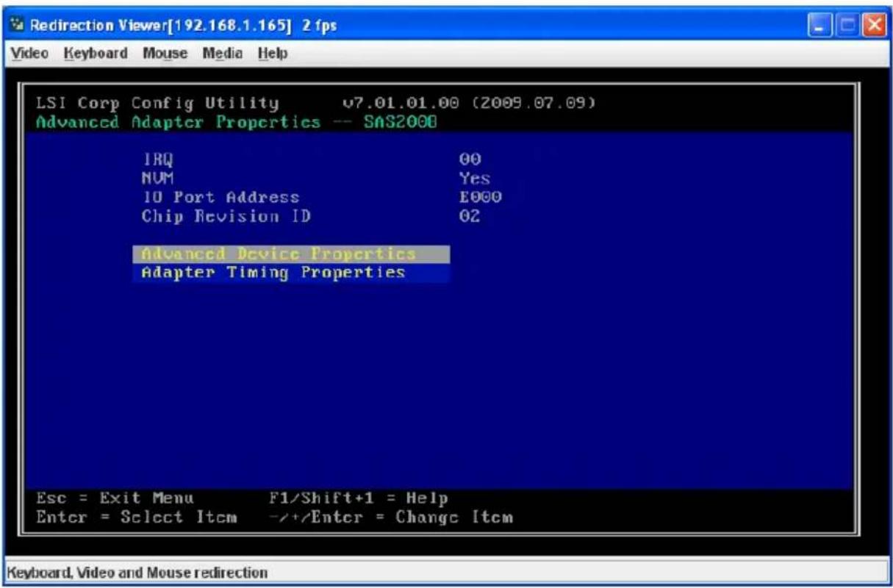The height and width of the screenshot is (588, 893).
Task: Click the -/+/Enter = Change Item hint
Action: [x=391, y=517]
